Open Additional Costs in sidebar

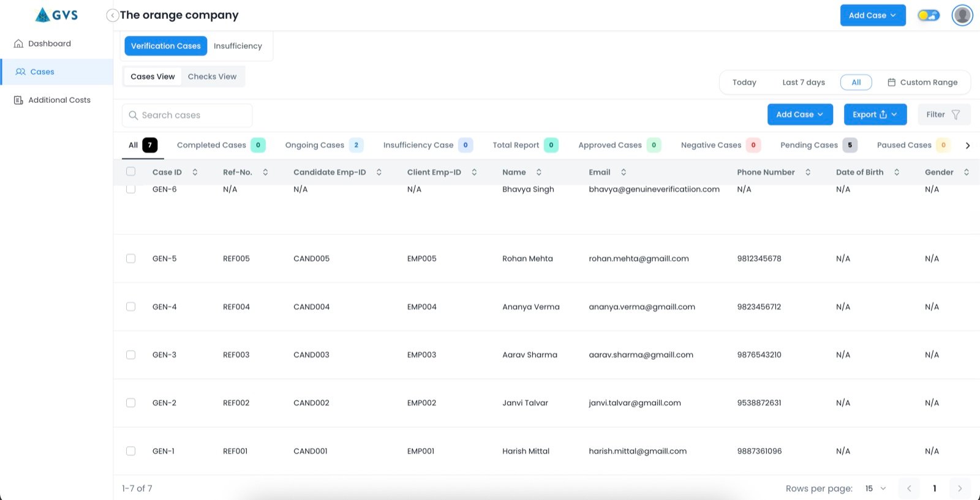click(x=52, y=100)
